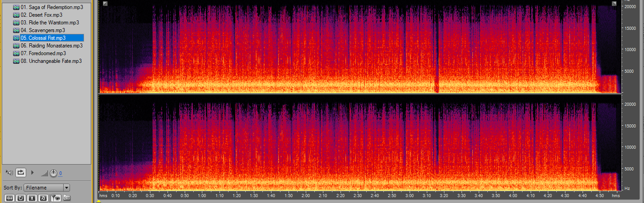Click 4:00 on the time ruler

tap(513, 195)
